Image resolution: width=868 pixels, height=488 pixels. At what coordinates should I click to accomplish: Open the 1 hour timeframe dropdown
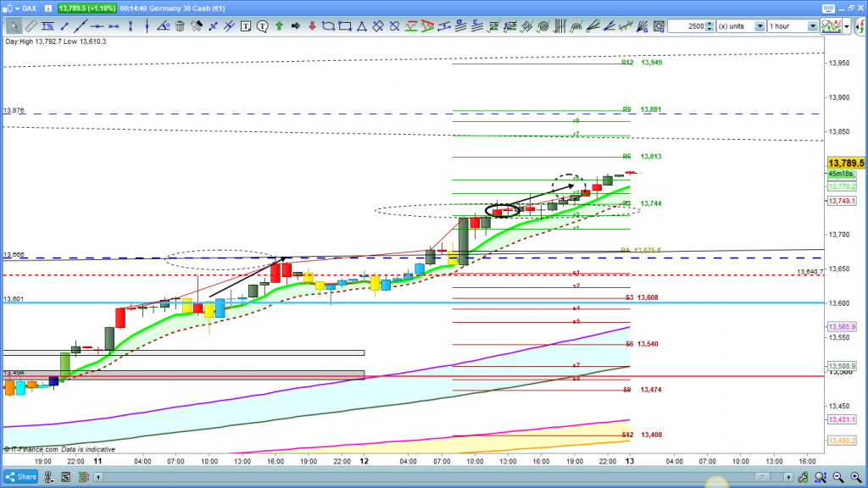[x=793, y=26]
